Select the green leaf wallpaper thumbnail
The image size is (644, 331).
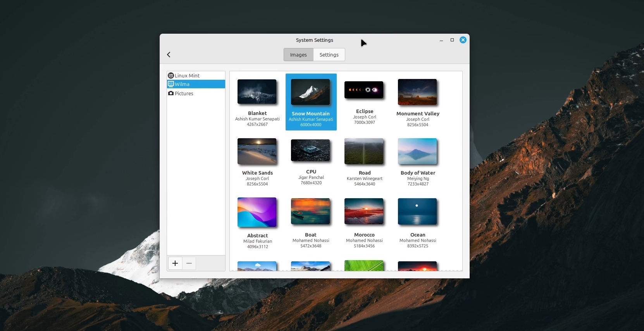[364, 266]
